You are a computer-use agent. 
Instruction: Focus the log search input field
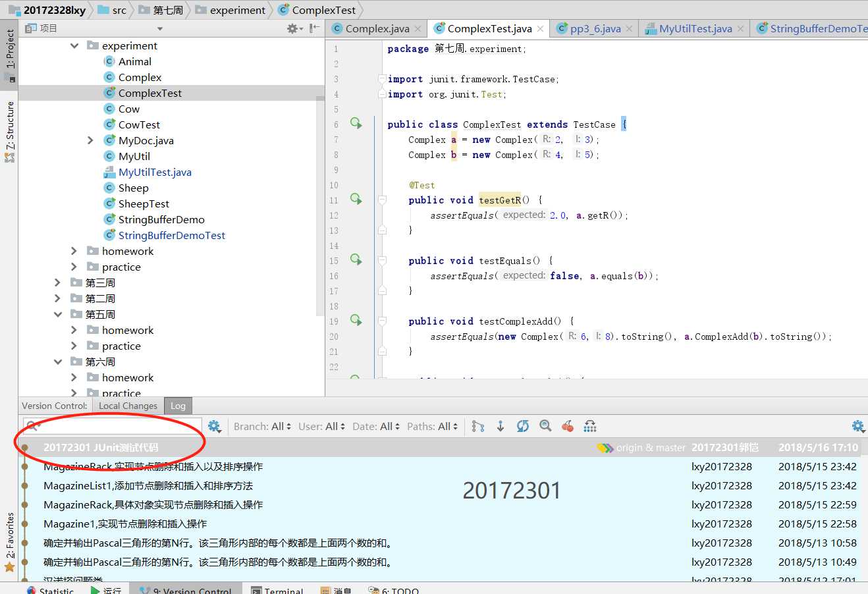113,426
